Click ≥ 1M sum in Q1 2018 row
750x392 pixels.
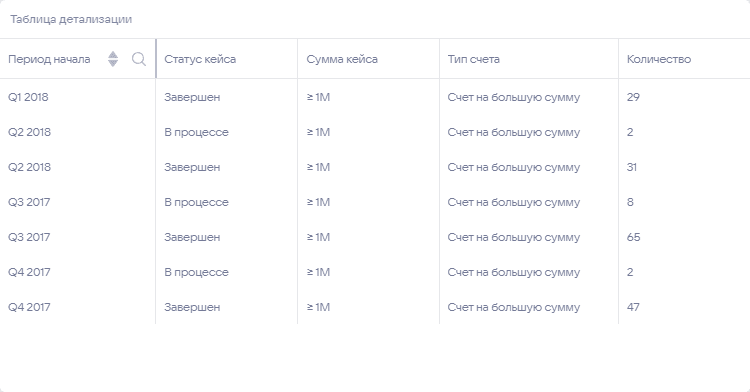coord(318,97)
